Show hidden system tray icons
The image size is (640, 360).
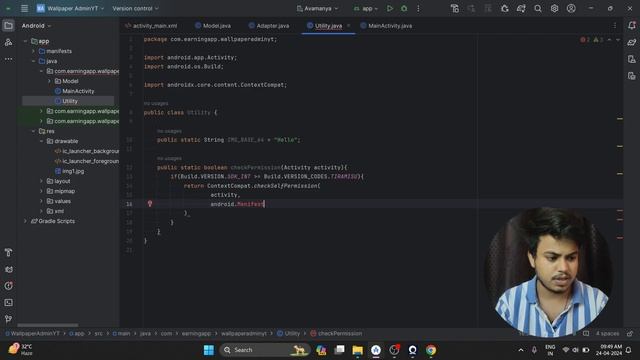coord(521,350)
